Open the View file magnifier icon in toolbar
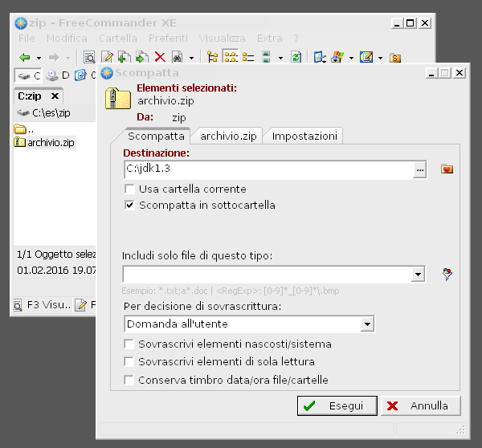The height and width of the screenshot is (448, 482). [x=89, y=58]
